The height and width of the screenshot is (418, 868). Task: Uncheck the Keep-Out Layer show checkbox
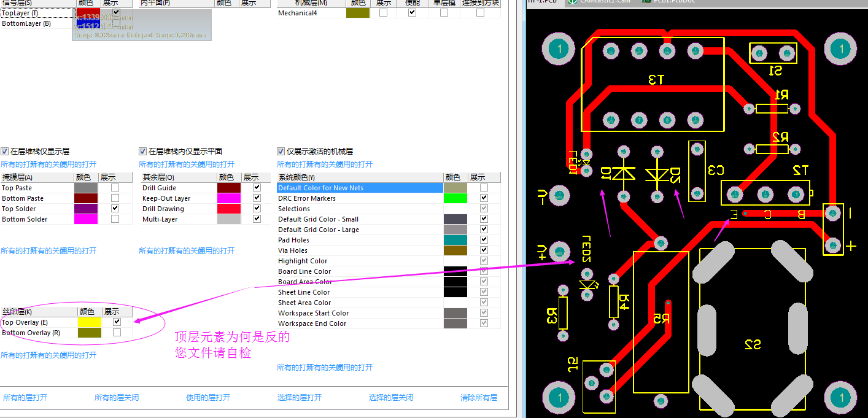click(x=257, y=198)
